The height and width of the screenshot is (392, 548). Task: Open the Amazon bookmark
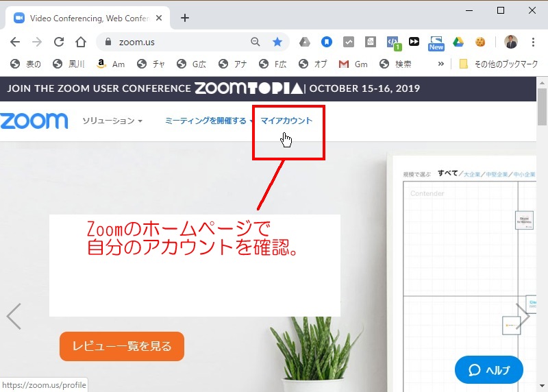111,64
